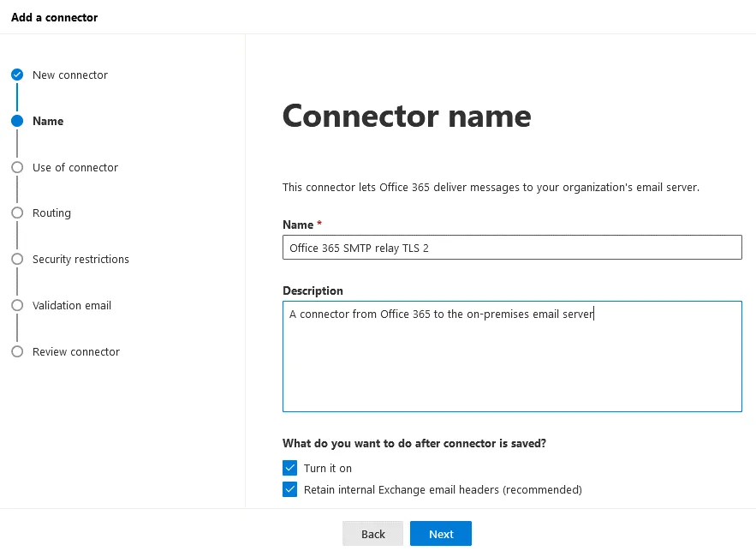Open the Security restrictions step label

tap(80, 259)
